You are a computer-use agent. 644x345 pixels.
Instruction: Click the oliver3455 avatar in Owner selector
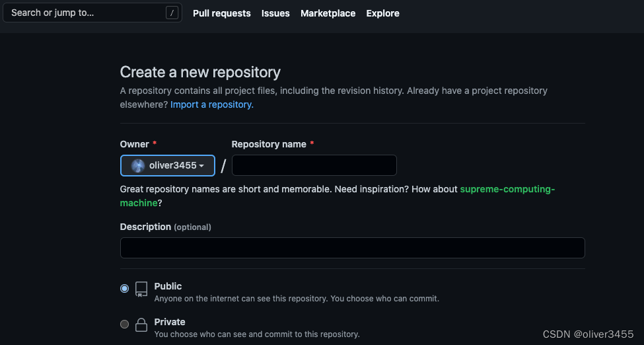pyautogui.click(x=138, y=166)
